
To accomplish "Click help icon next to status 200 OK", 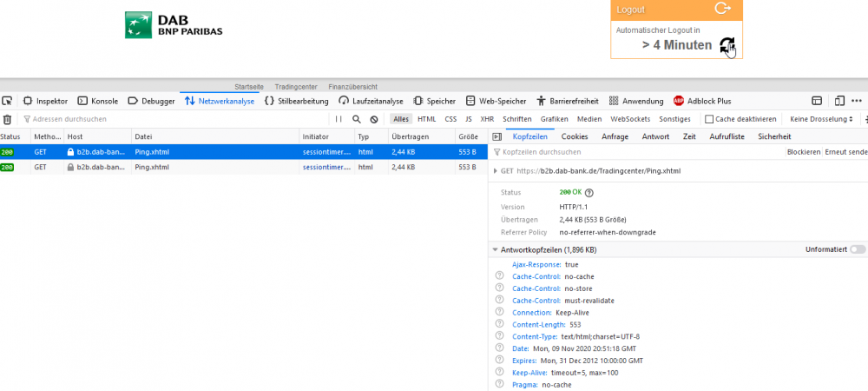I will click(589, 192).
